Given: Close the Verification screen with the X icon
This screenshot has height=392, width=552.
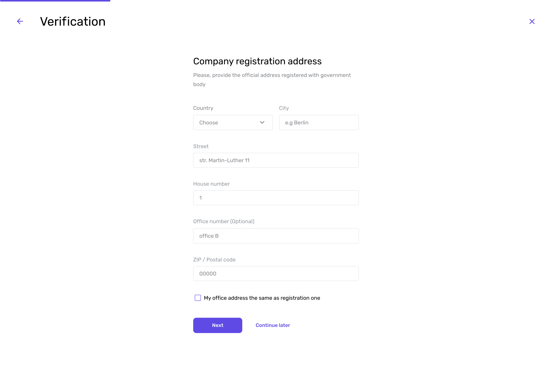Looking at the screenshot, I should (x=532, y=21).
